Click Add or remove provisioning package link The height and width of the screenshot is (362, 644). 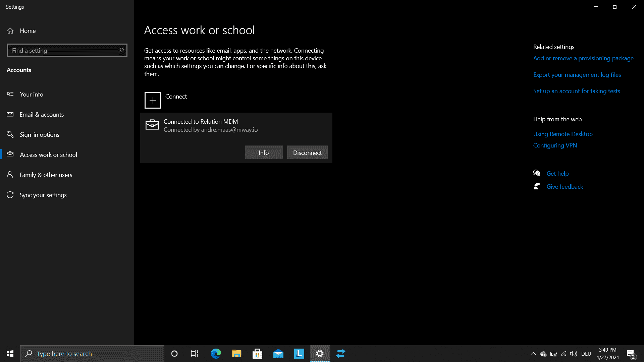coord(583,59)
